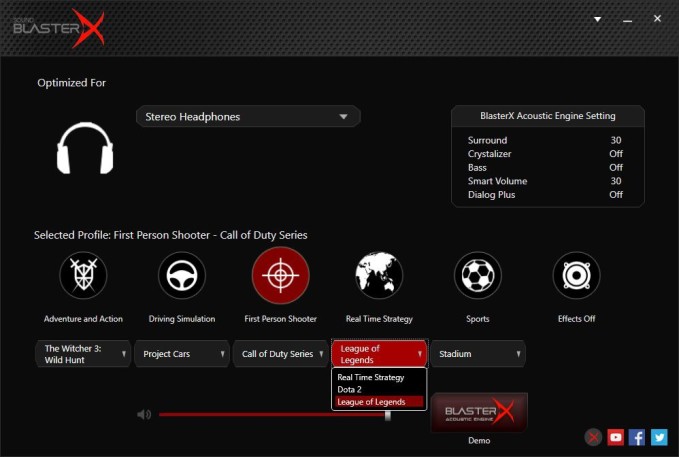Select the Effects Off speaker icon
679x457 pixels.
click(x=576, y=275)
